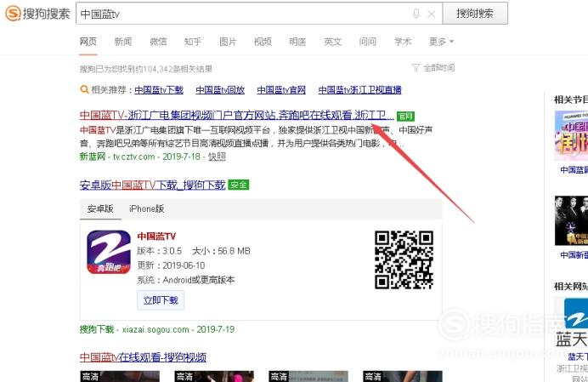
Task: Open the 快照 cached snapshot link
Action: tap(217, 157)
